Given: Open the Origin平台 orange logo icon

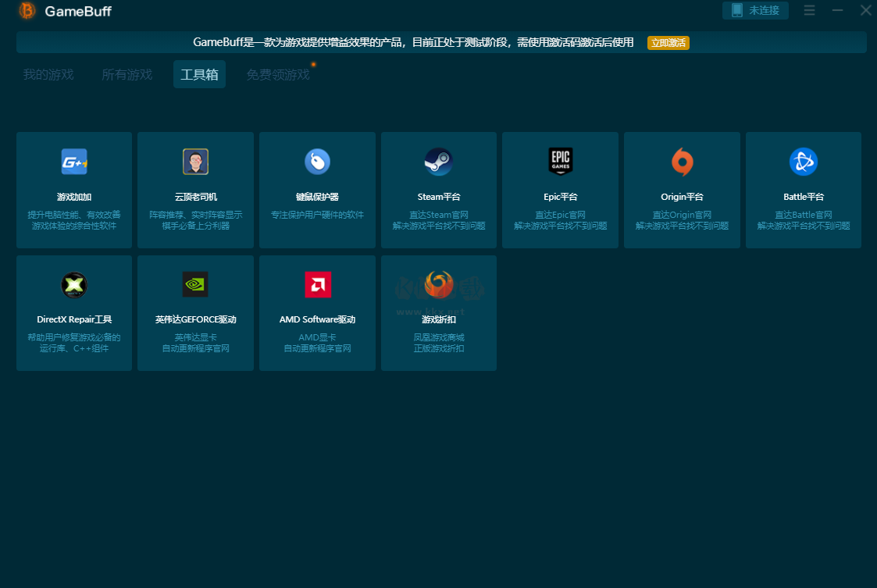Looking at the screenshot, I should tap(682, 162).
